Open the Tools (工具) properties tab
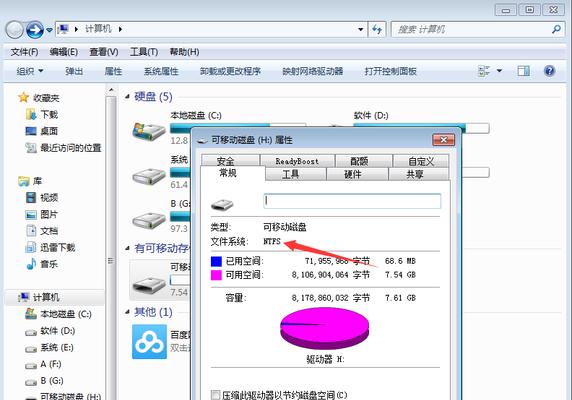 tap(290, 174)
